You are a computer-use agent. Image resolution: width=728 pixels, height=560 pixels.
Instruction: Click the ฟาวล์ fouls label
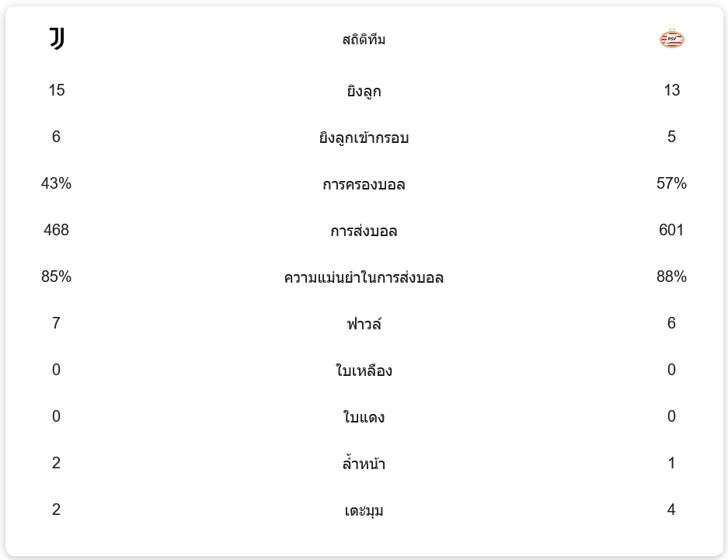point(364,324)
